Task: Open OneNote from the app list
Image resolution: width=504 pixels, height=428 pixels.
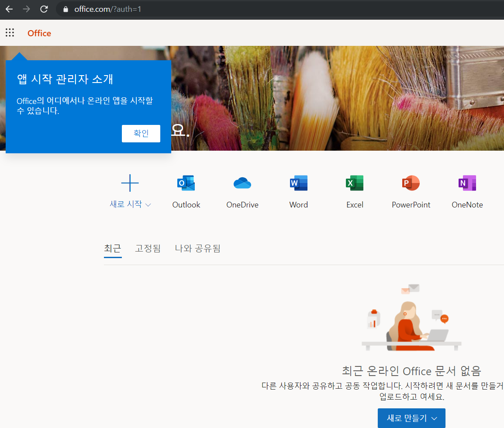Action: click(x=467, y=183)
